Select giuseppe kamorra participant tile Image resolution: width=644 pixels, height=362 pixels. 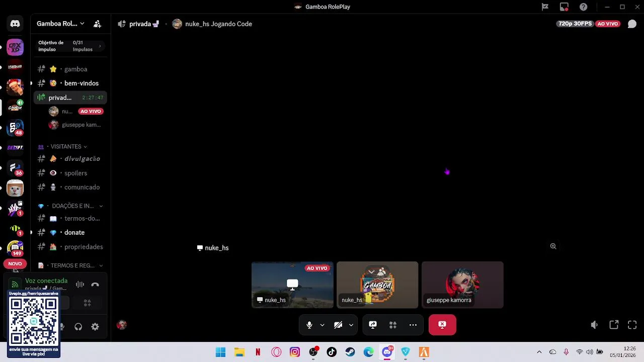tap(462, 285)
